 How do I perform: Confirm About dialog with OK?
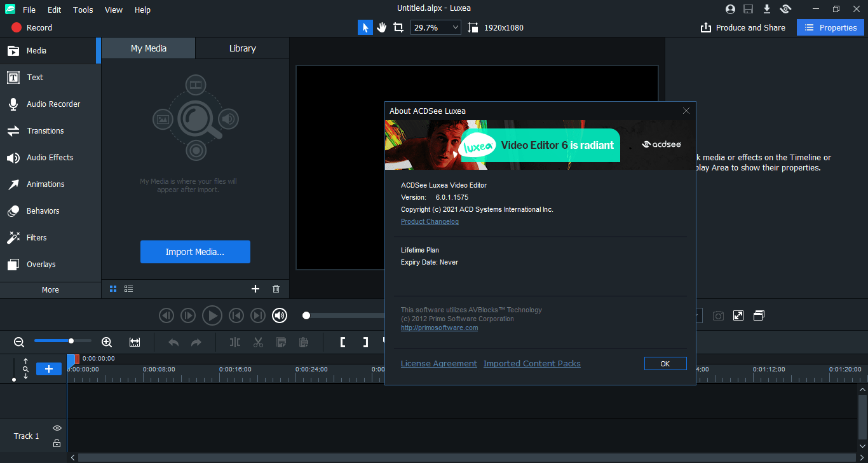[665, 364]
